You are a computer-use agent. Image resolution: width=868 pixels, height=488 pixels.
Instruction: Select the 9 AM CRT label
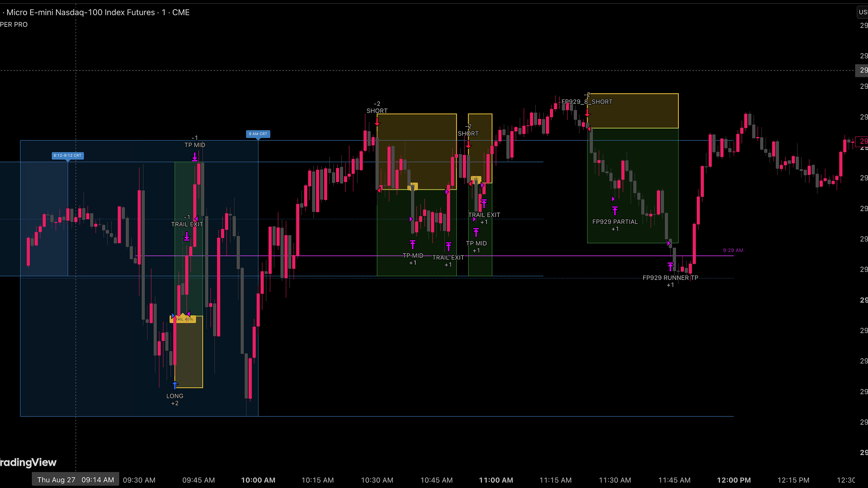[x=258, y=134]
